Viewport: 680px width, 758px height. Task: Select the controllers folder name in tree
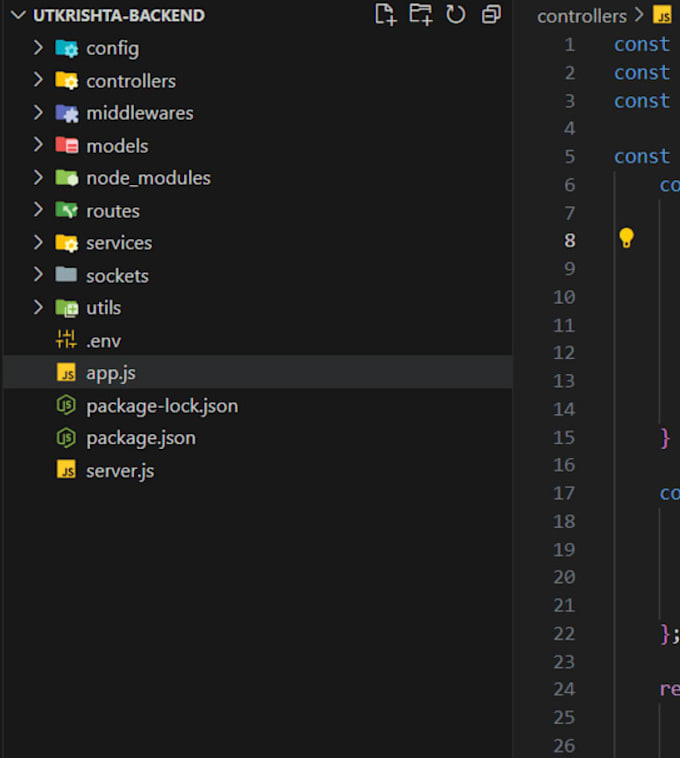(x=131, y=81)
